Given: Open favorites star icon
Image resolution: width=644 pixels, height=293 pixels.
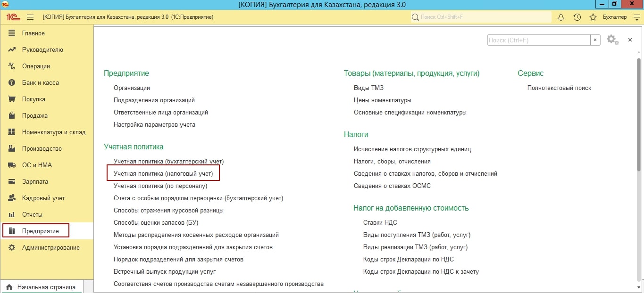Looking at the screenshot, I should (x=593, y=17).
